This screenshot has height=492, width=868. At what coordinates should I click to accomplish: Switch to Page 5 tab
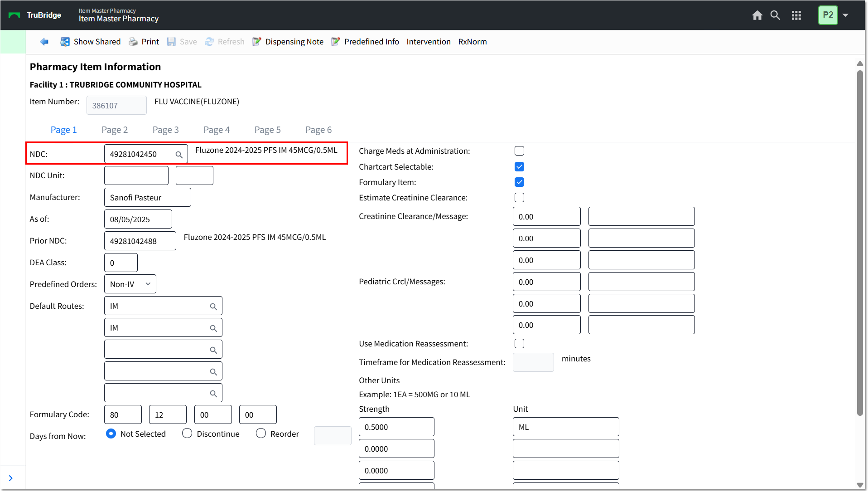click(268, 130)
